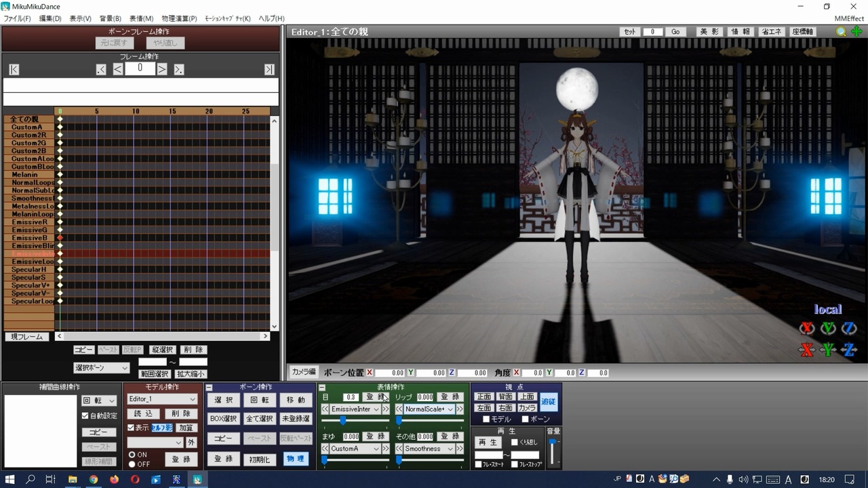This screenshot has height=488, width=868.
Task: Open the 物理演算(P) menu
Action: pos(179,18)
